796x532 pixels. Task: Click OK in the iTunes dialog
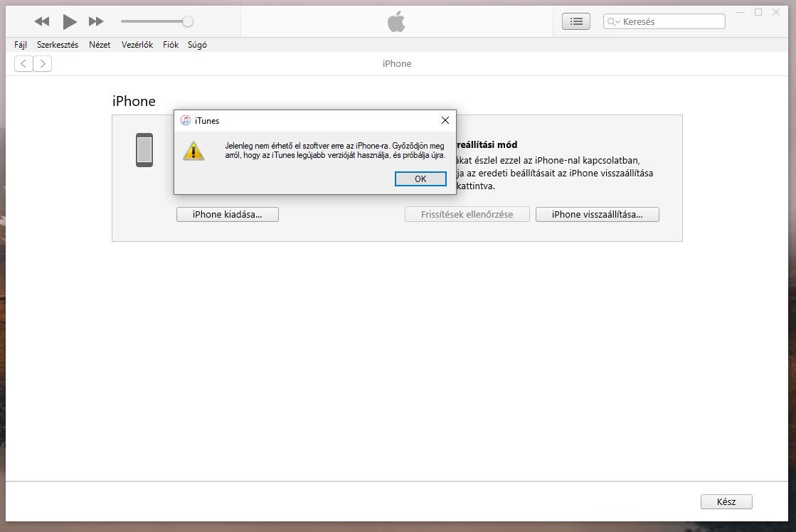point(420,179)
